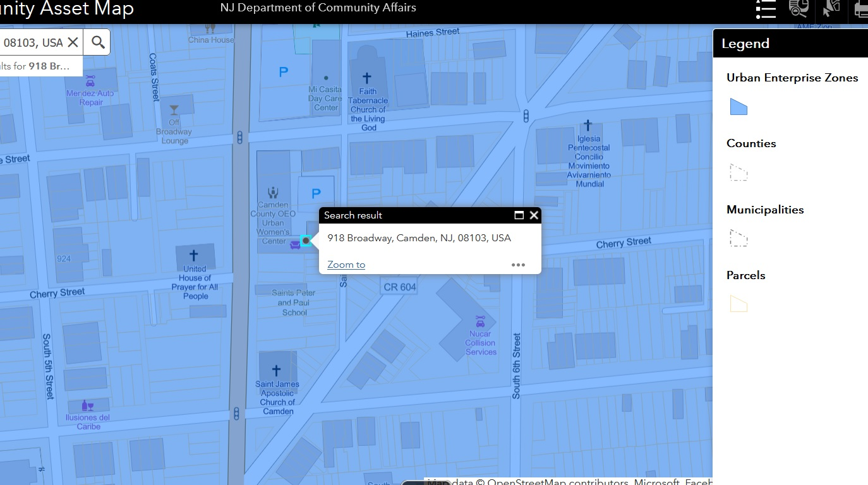The width and height of the screenshot is (868, 485).
Task: Close the Search result popup
Action: point(534,215)
